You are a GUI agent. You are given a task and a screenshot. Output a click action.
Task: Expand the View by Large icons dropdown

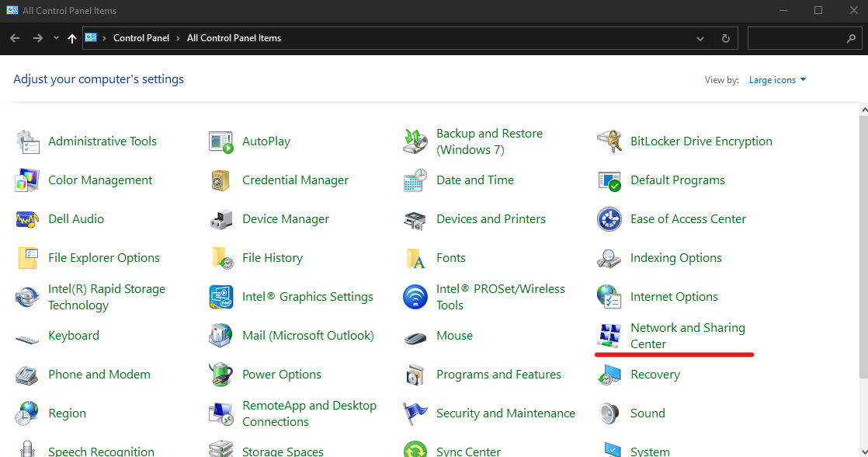777,80
